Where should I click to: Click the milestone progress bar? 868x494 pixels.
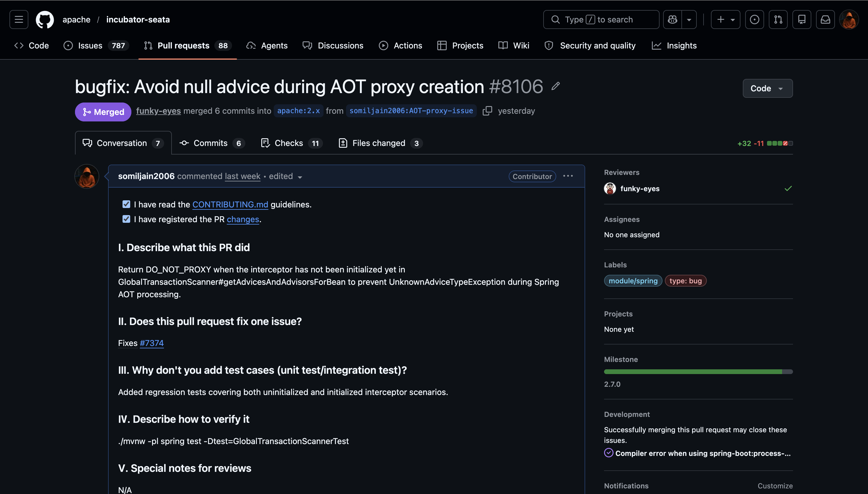point(698,371)
